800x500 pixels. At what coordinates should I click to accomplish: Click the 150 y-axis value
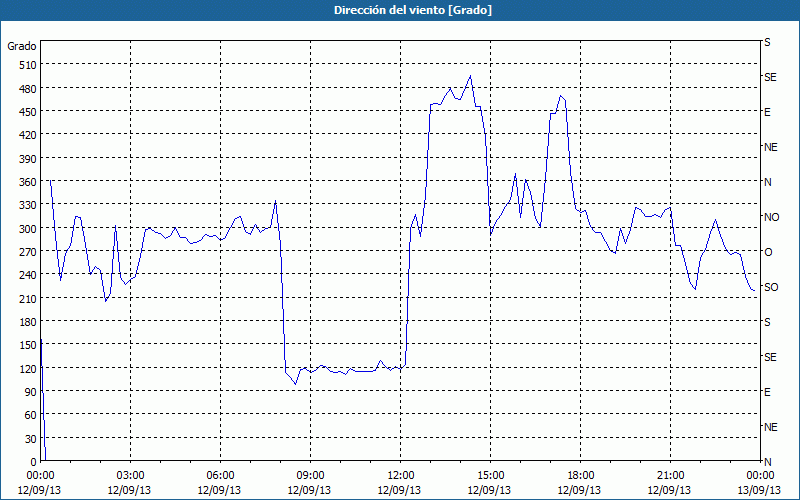pos(28,345)
